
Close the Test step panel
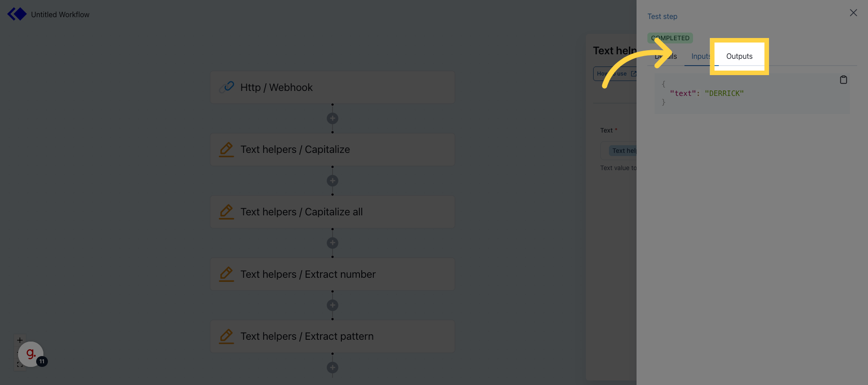[x=853, y=13]
